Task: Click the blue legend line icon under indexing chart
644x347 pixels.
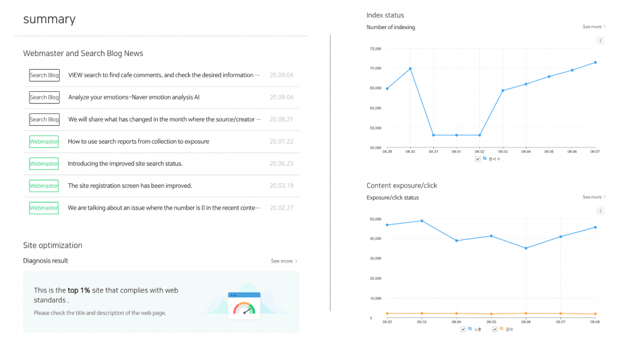Action: (485, 158)
